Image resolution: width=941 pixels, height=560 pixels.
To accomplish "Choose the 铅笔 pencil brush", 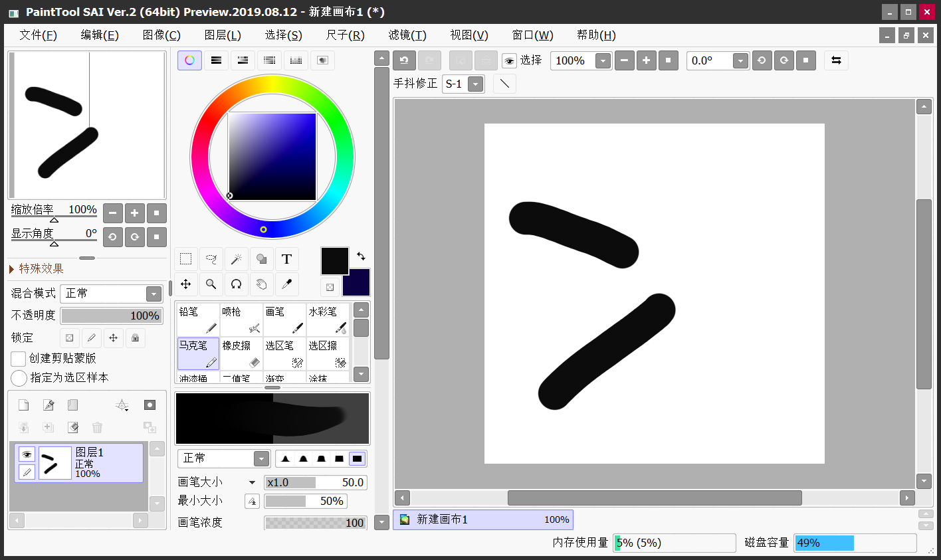I will click(198, 320).
